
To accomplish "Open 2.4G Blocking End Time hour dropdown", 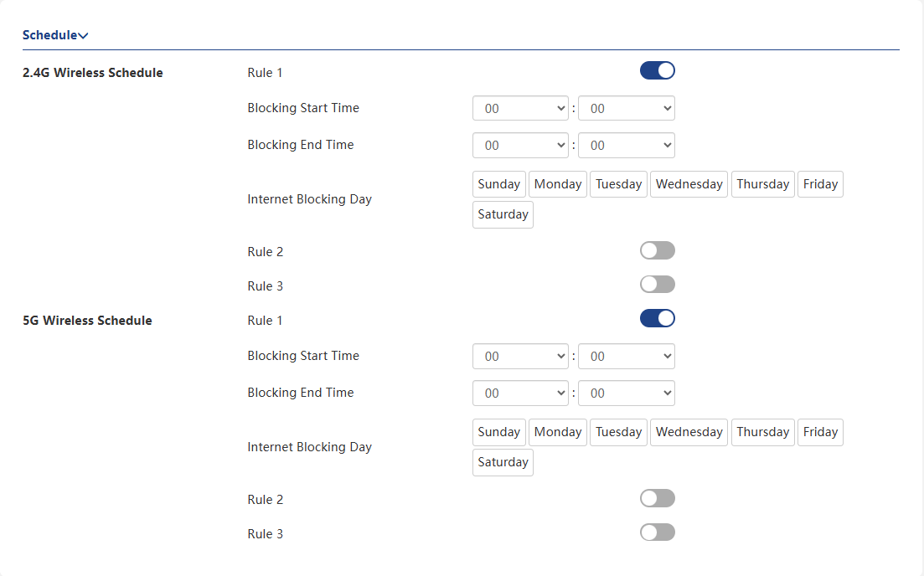I will 520,146.
